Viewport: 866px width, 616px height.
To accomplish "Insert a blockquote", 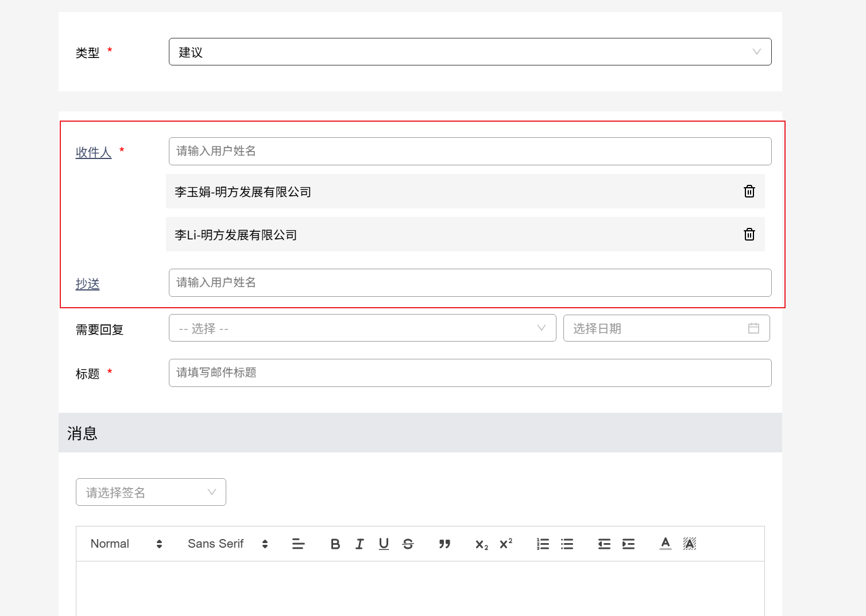I will click(x=444, y=544).
